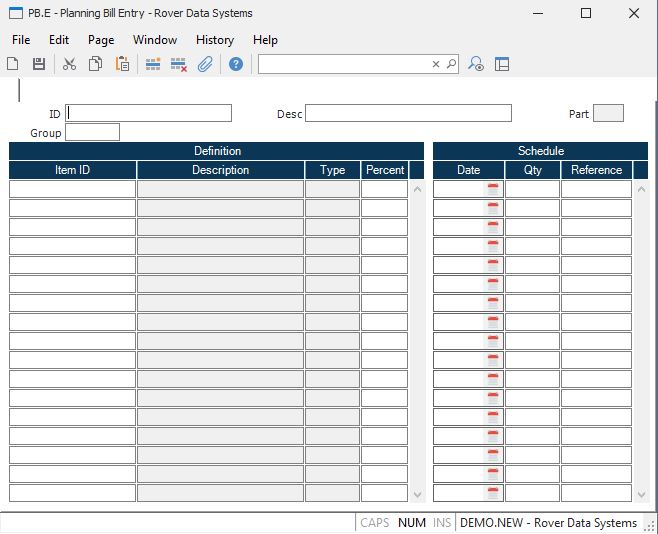658x534 pixels.
Task: Click the Save disk icon
Action: [39, 64]
